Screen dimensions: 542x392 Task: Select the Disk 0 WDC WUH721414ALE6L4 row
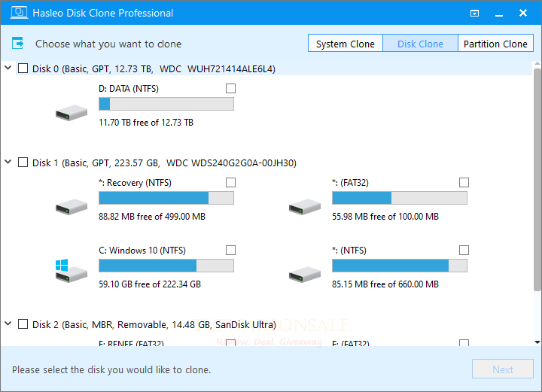click(x=274, y=68)
